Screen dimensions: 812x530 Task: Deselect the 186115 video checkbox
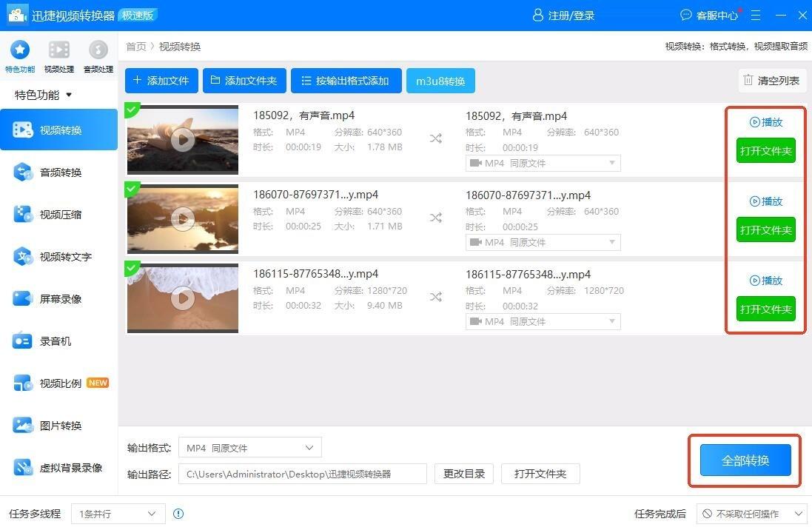[x=132, y=268]
